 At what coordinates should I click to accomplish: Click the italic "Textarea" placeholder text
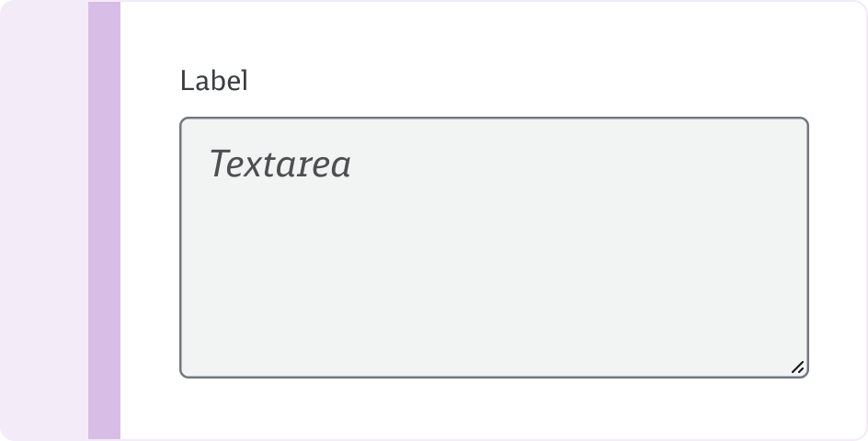pyautogui.click(x=280, y=164)
